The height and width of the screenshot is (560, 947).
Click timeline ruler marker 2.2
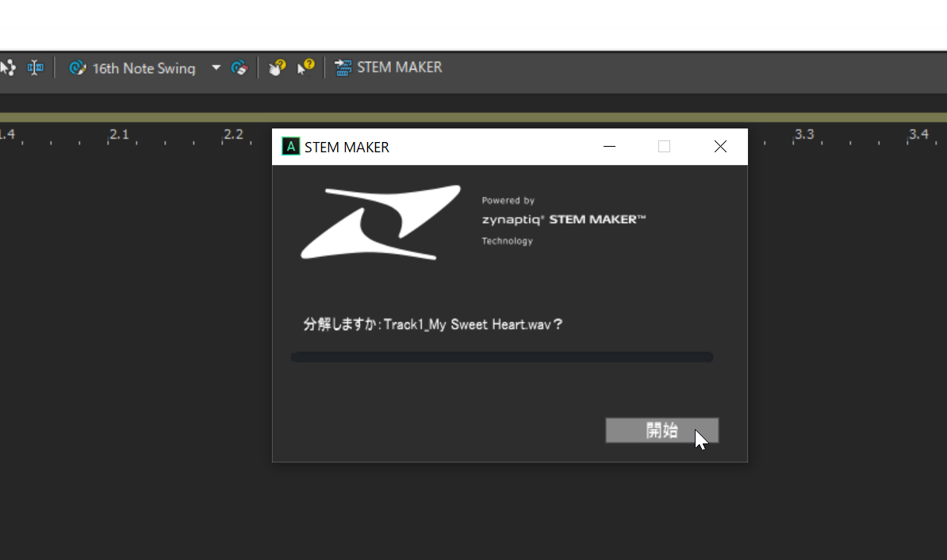tap(233, 134)
